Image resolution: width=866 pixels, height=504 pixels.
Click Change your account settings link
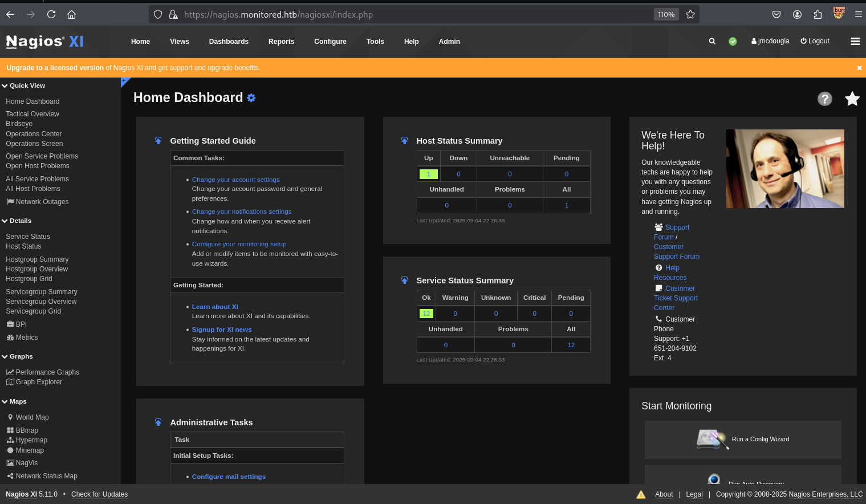tap(235, 180)
